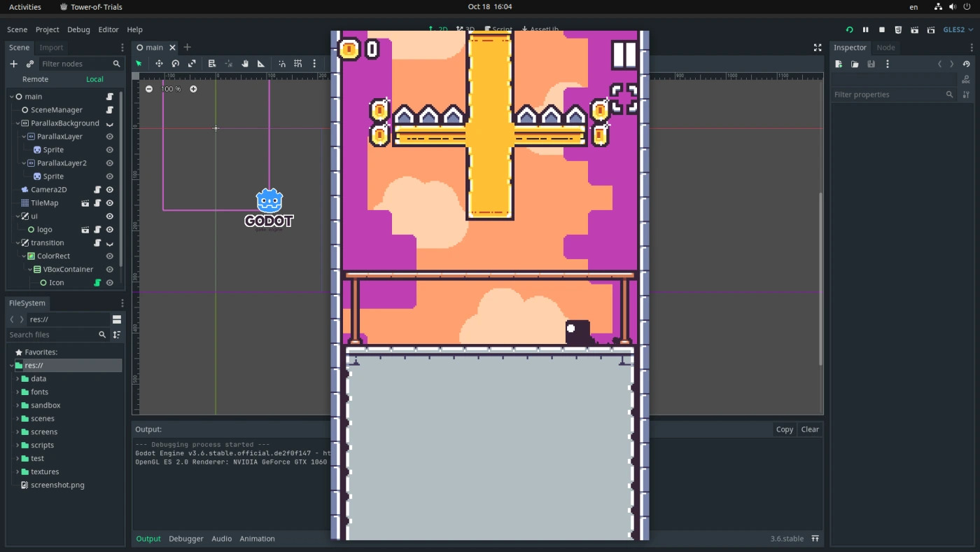Screen dimensions: 980x552
Task: Toggle grid snap in viewport toolbar
Action: click(x=298, y=64)
